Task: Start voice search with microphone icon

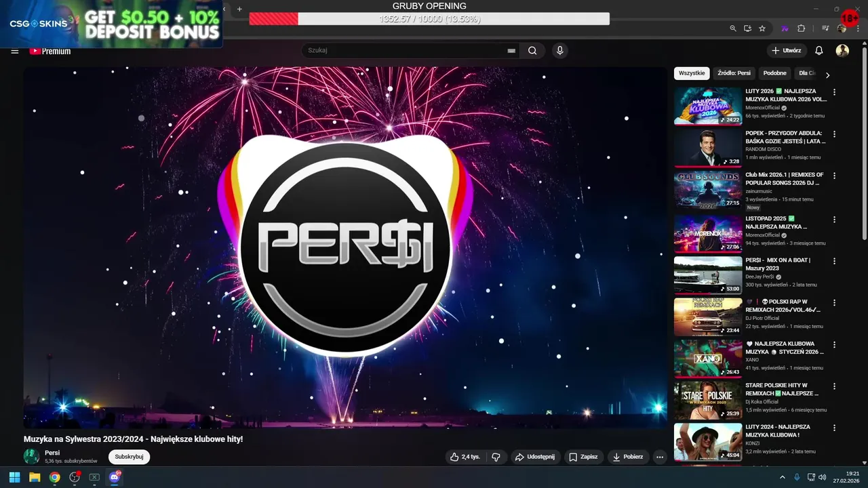Action: pos(559,50)
